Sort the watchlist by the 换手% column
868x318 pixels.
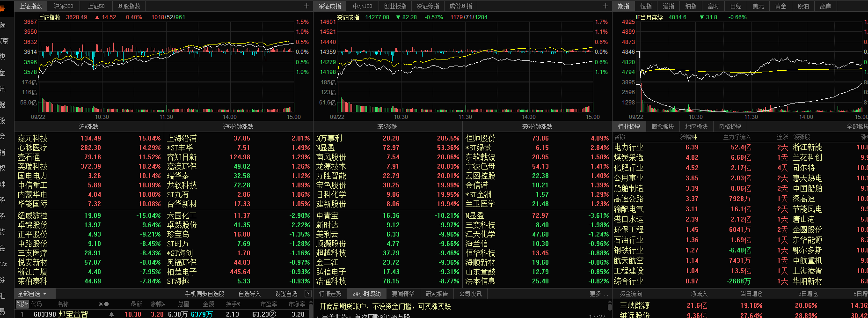tap(233, 304)
